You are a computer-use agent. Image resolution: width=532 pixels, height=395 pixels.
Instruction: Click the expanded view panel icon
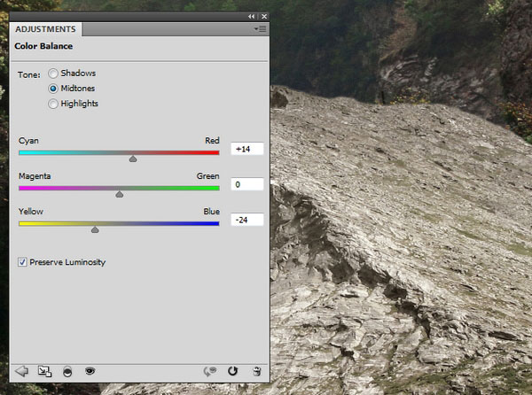coord(44,371)
